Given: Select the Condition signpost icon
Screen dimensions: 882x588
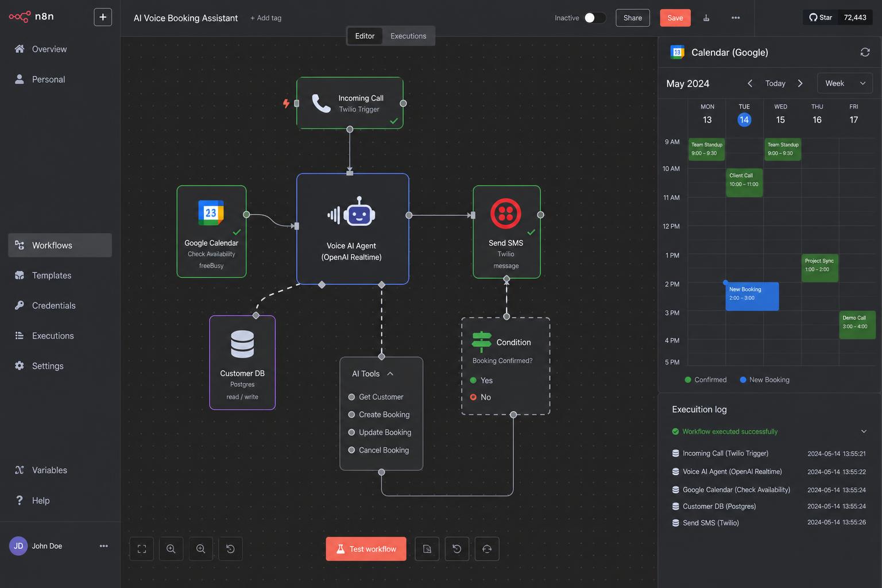Looking at the screenshot, I should [x=481, y=342].
